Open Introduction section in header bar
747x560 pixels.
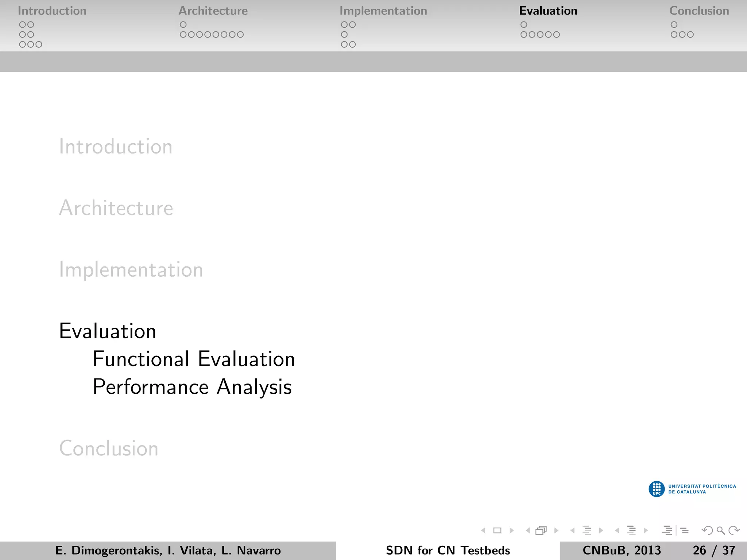[52, 11]
